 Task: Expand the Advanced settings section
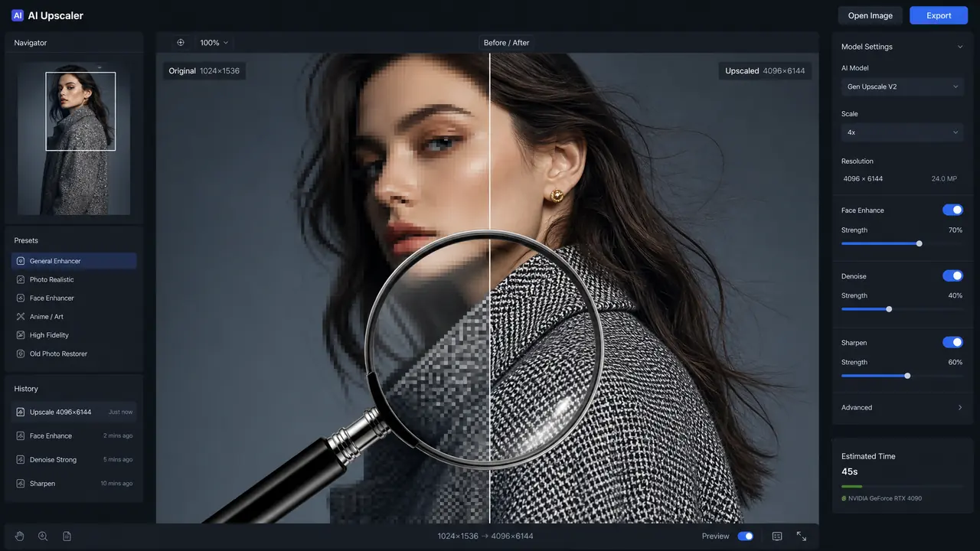(x=902, y=407)
